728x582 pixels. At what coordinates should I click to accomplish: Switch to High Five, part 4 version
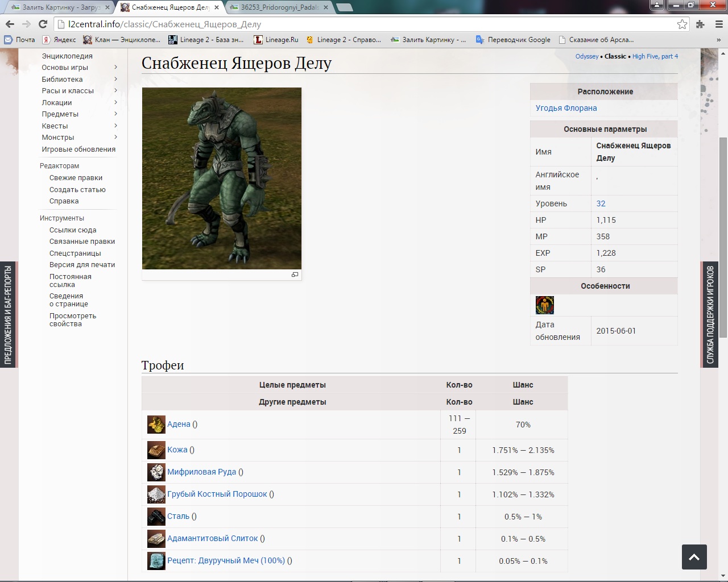tap(655, 56)
